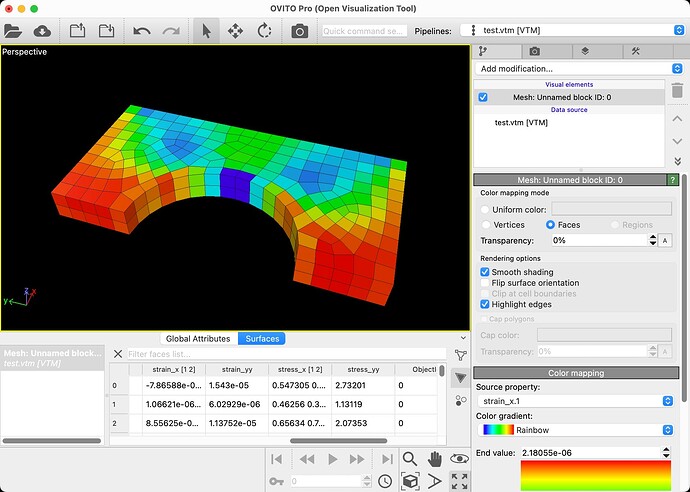690x492 pixels.
Task: Activate the Orbit camera eye tool
Action: pos(459,459)
